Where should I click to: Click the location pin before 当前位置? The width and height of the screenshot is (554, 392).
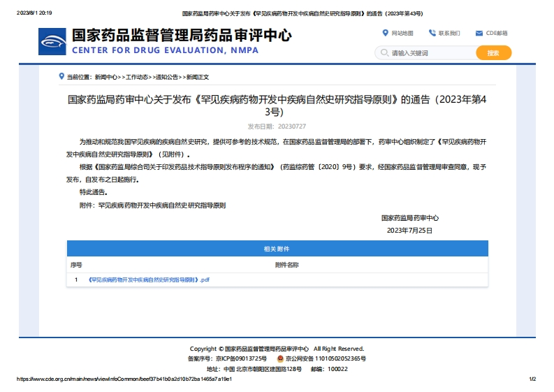point(61,76)
